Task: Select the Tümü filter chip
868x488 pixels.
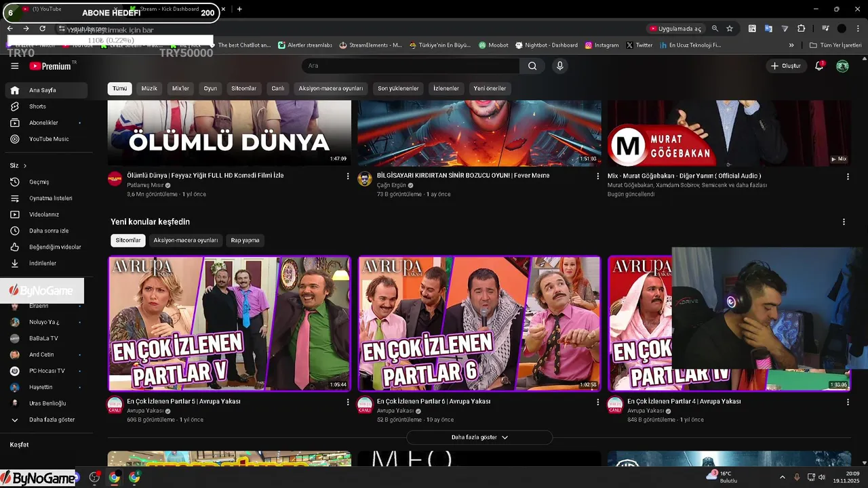Action: coord(119,89)
